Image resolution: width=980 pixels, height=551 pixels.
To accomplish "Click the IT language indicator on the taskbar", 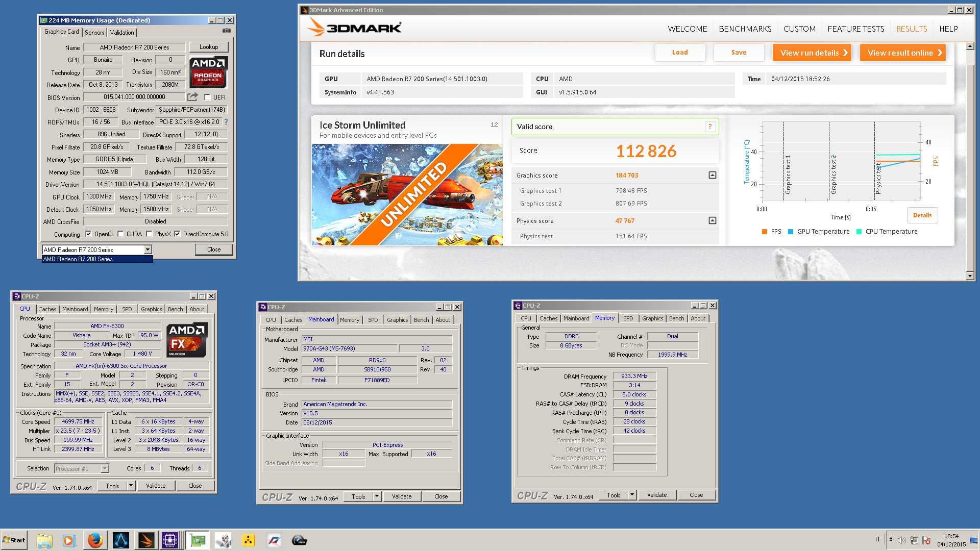I will [878, 539].
